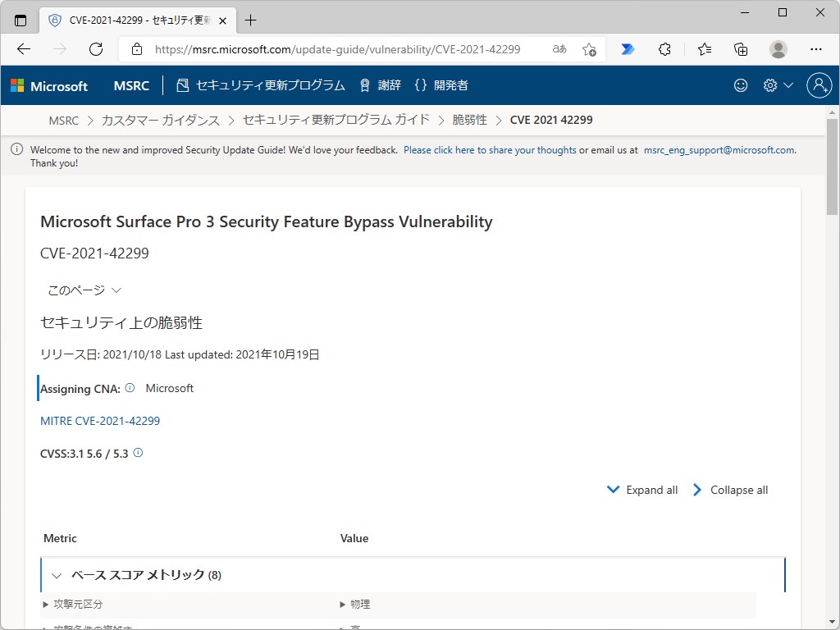Open the MITRE CVE-2021-42299 link
This screenshot has width=840, height=630.
[x=100, y=421]
